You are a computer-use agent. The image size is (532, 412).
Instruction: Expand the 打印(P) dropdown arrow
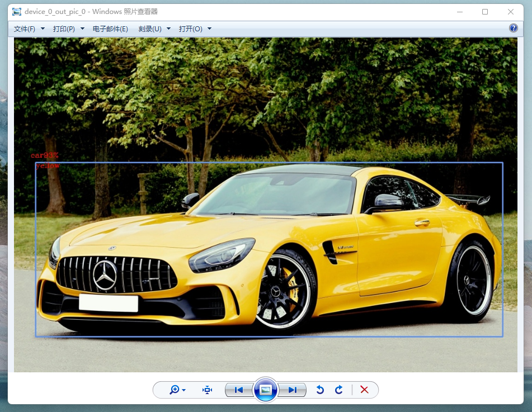[82, 29]
